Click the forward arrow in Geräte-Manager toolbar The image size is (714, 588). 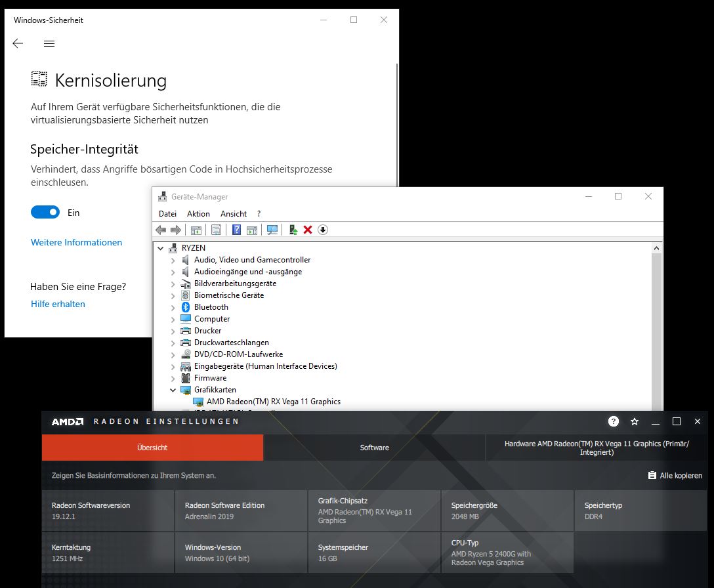(x=175, y=230)
